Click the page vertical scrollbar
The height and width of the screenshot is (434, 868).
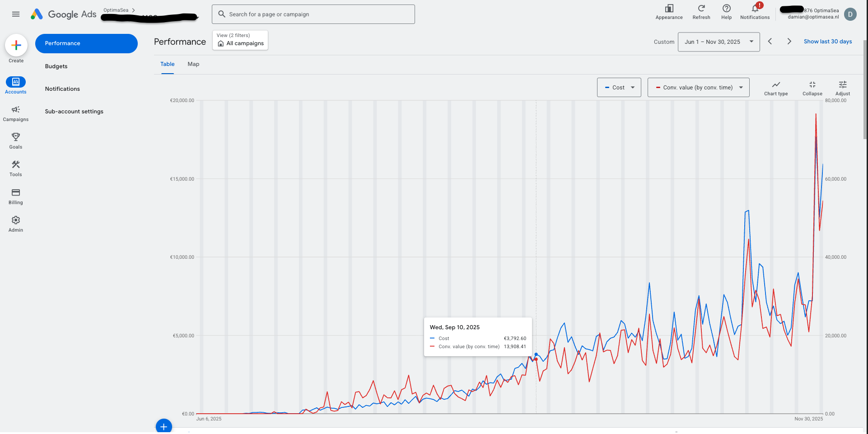pos(865,90)
